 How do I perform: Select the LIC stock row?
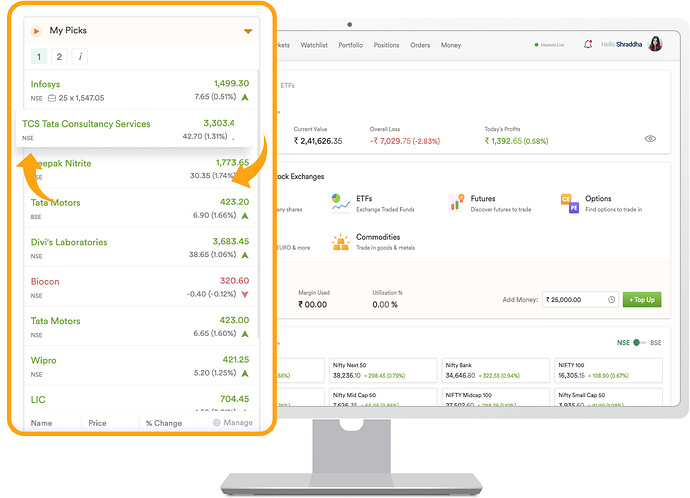pos(141,399)
